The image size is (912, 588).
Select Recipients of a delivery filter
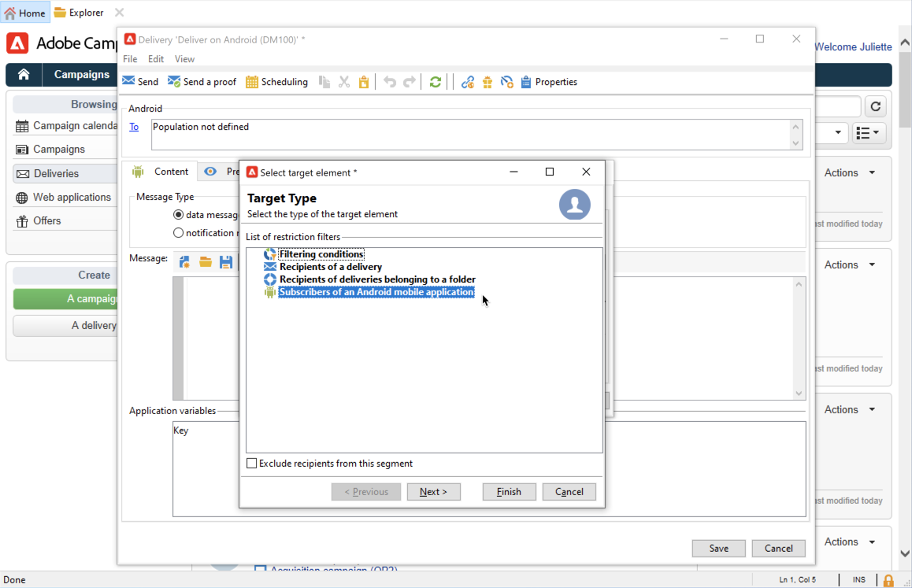point(330,267)
